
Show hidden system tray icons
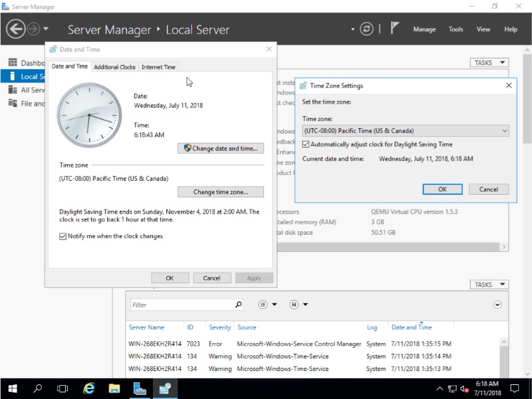[x=440, y=389]
